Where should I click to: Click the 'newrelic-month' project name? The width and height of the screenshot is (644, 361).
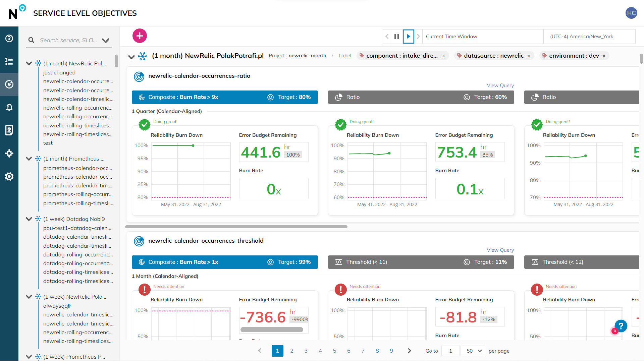tap(307, 56)
